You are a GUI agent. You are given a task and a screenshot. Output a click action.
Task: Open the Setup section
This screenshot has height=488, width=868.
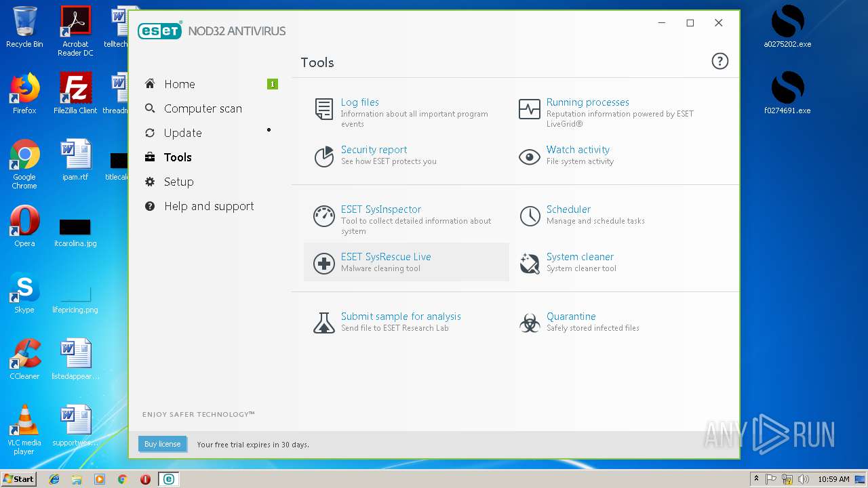click(178, 182)
